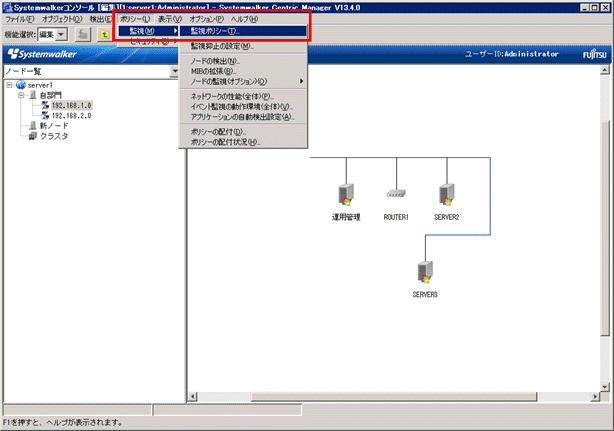
Task: Select the SERVER3 icon on map
Action: click(x=425, y=272)
